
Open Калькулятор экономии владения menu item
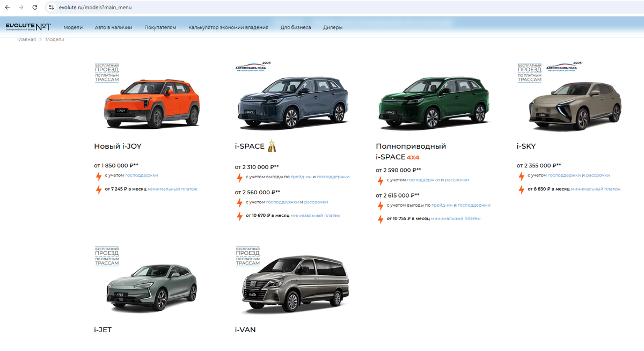pyautogui.click(x=228, y=27)
